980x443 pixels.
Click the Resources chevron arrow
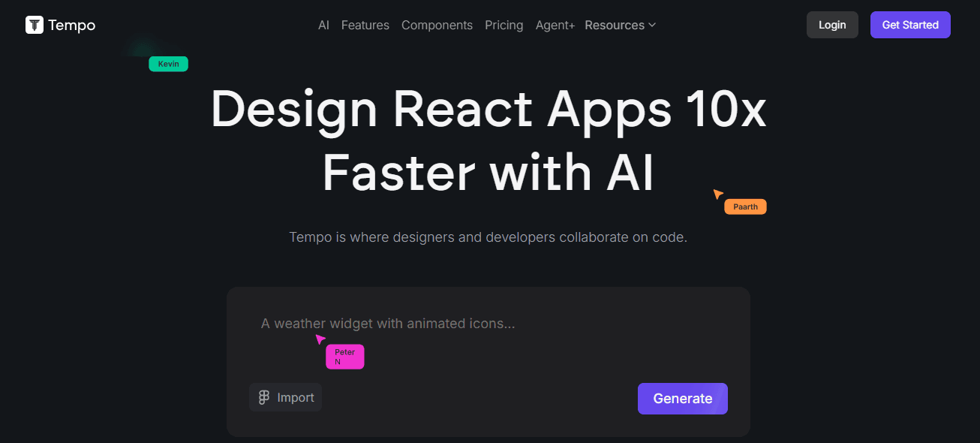tap(651, 25)
